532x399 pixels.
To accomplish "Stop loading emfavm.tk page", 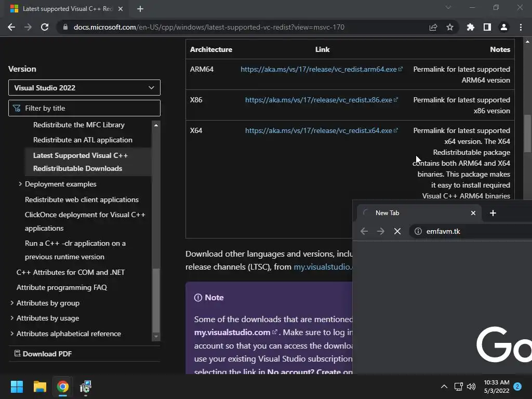I will pos(397,231).
